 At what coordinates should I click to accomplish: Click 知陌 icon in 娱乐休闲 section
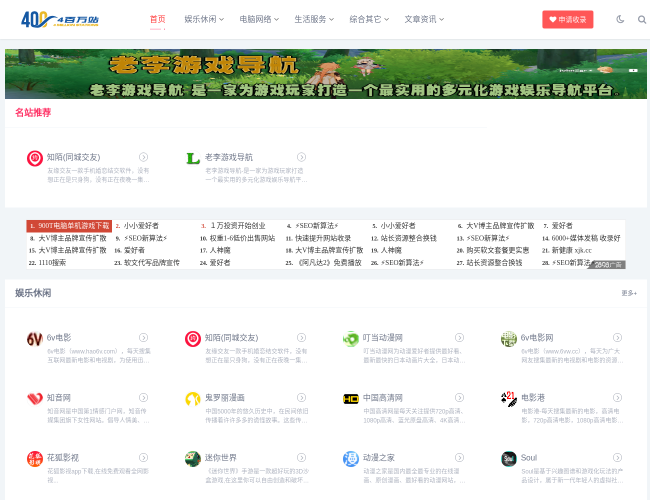pyautogui.click(x=193, y=339)
